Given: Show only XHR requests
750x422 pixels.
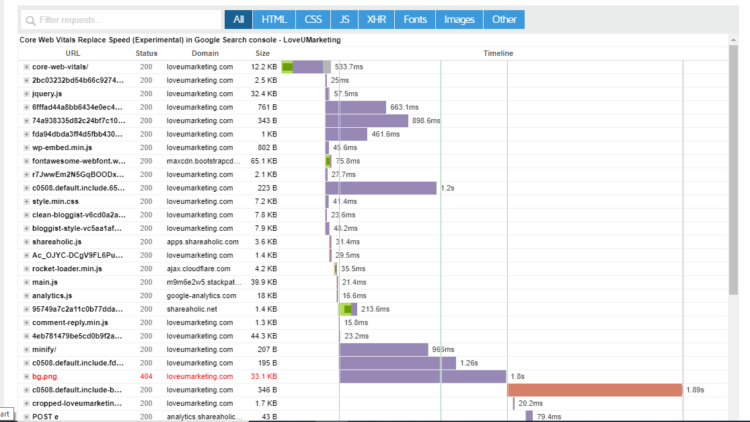Looking at the screenshot, I should click(376, 20).
